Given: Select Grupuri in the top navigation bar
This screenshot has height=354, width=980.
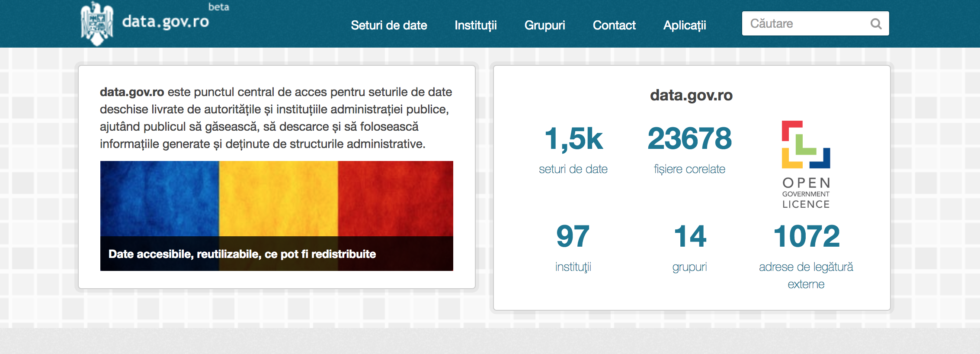Looking at the screenshot, I should pyautogui.click(x=544, y=25).
